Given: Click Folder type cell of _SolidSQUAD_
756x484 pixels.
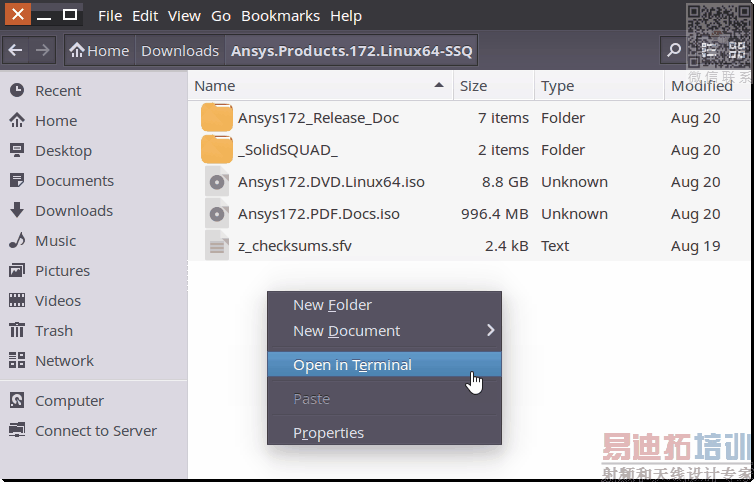Looking at the screenshot, I should (563, 150).
